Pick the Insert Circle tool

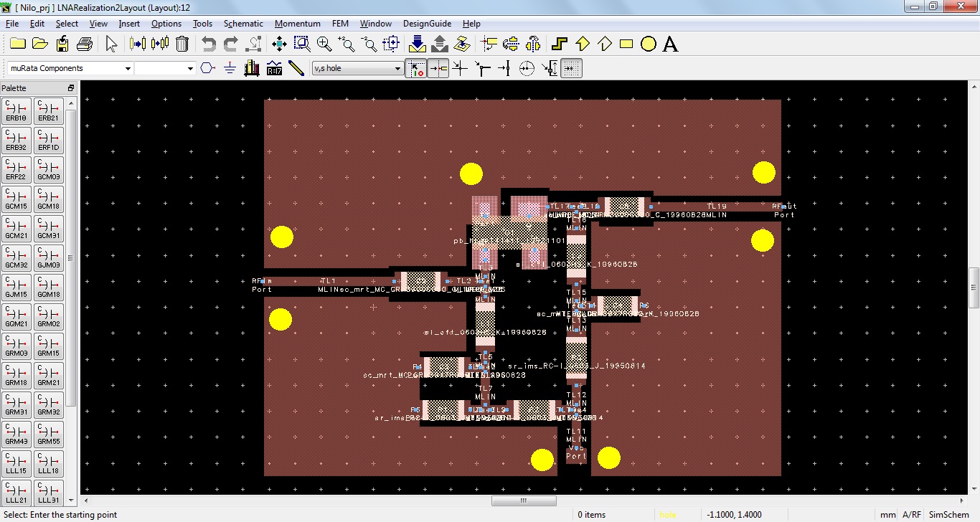click(x=649, y=44)
